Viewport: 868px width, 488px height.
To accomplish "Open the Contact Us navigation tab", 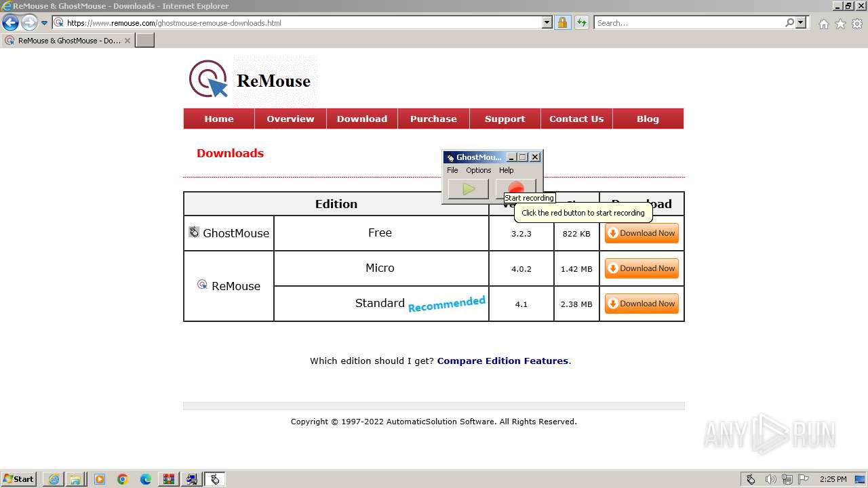I will 576,119.
